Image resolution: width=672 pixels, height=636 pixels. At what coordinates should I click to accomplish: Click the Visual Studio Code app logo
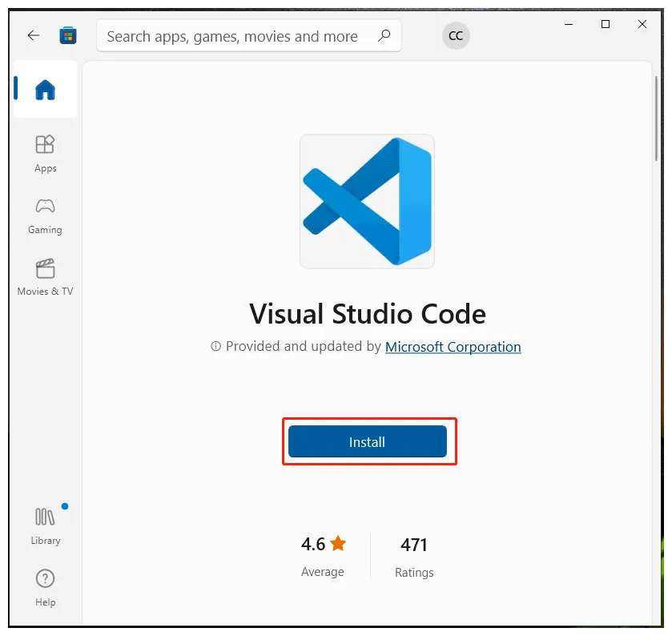[367, 201]
